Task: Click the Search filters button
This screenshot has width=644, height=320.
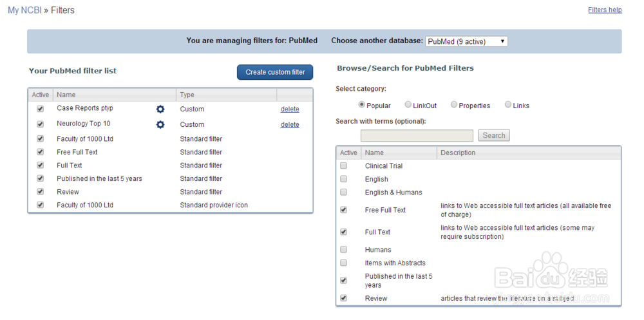Action: 494,135
